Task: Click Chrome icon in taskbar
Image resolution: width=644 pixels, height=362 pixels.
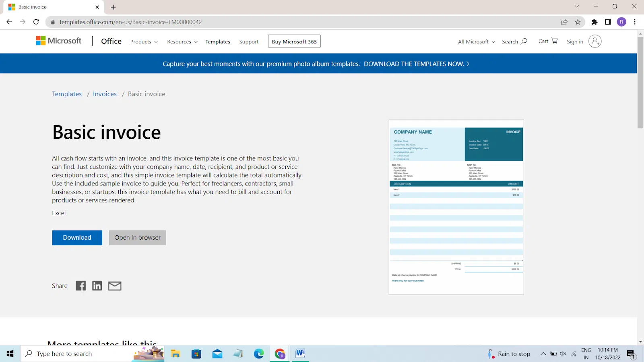Action: pos(280,354)
